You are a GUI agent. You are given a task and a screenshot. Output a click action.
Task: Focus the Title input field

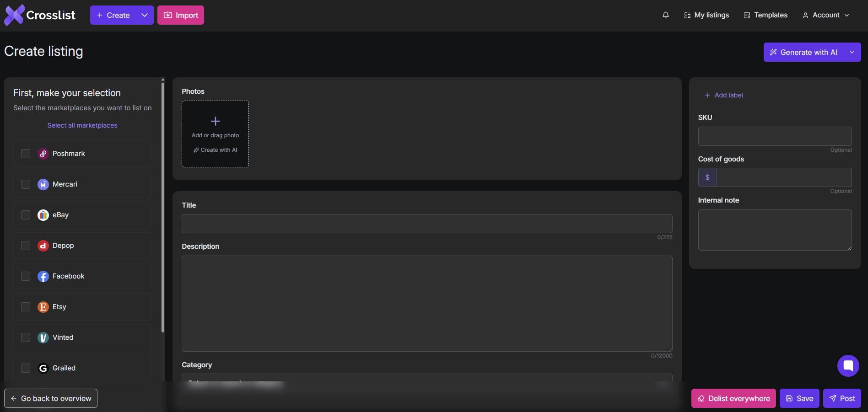coord(427,224)
